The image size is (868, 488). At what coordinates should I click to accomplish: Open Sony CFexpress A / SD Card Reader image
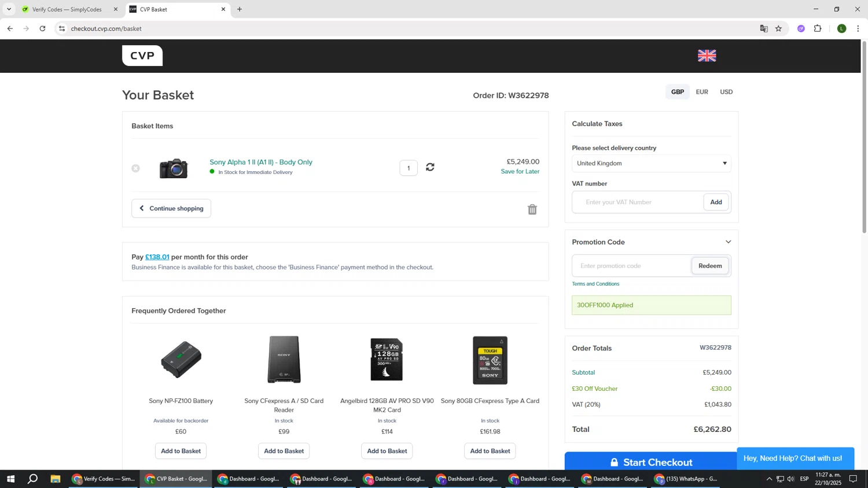pos(284,360)
